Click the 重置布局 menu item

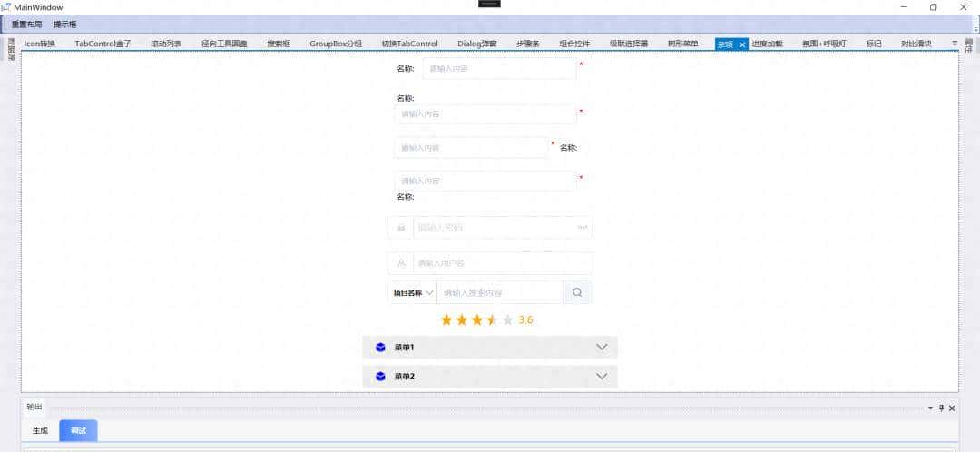coord(26,24)
